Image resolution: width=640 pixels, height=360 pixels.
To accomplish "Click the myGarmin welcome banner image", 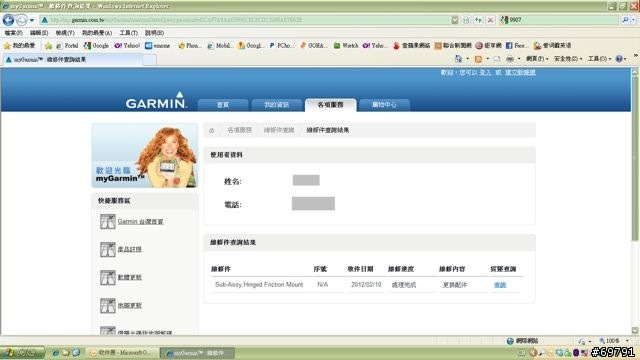I will pyautogui.click(x=144, y=156).
